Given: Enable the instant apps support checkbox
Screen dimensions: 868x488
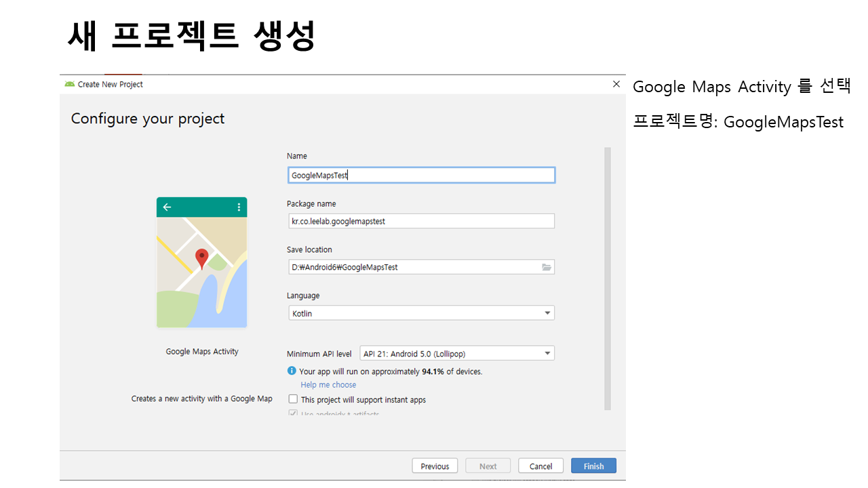Looking at the screenshot, I should coord(293,399).
